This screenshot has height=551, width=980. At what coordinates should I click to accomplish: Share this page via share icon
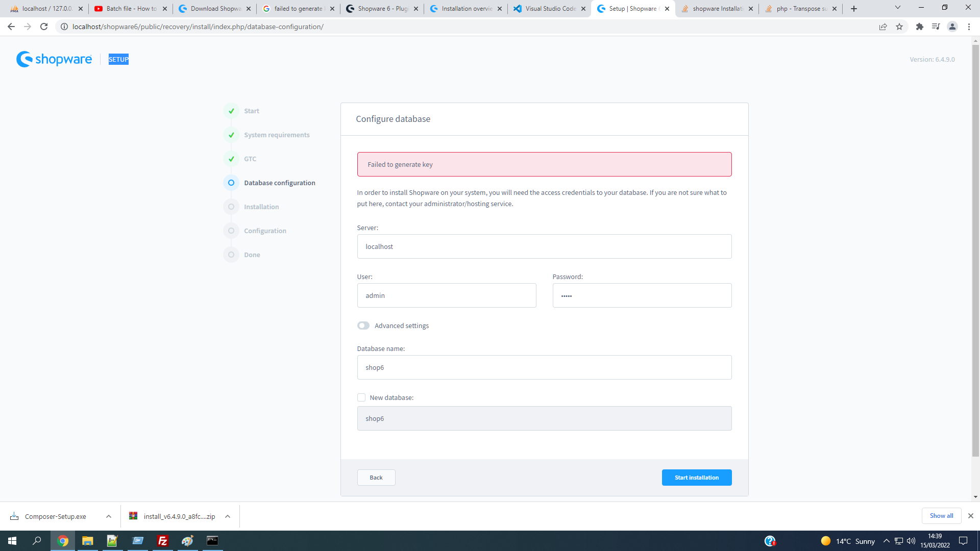tap(883, 27)
